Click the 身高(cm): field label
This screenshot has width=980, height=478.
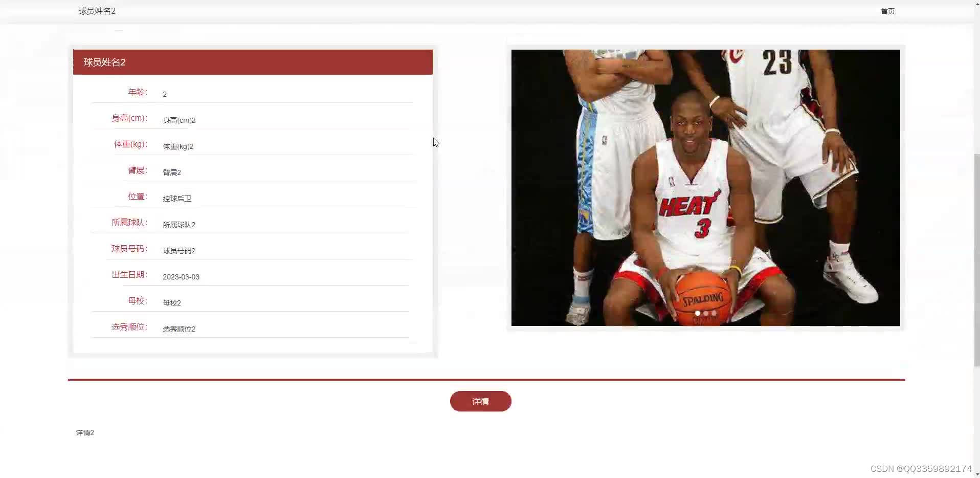point(129,118)
